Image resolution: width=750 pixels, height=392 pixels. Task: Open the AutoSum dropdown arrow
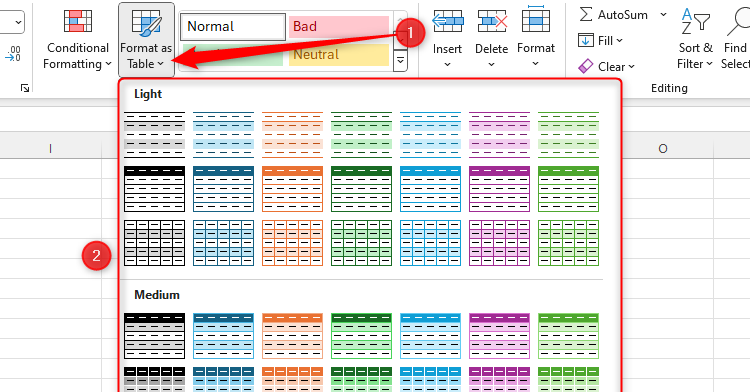[663, 15]
